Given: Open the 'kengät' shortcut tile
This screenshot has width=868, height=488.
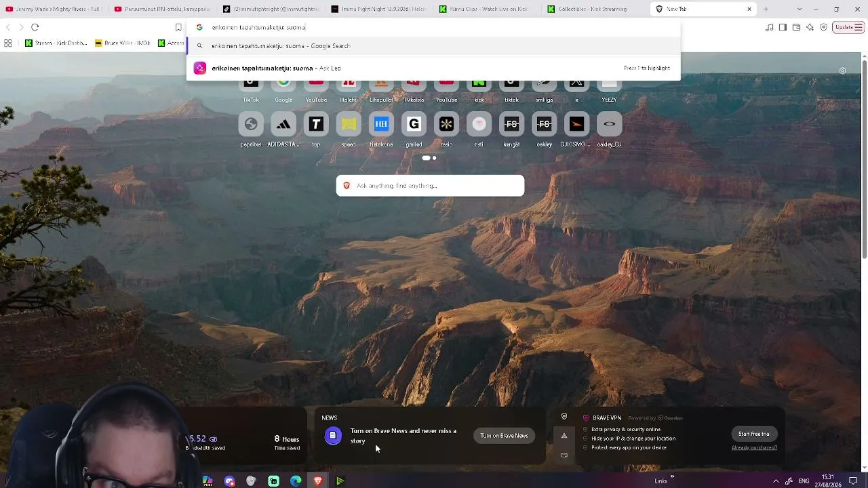Looking at the screenshot, I should point(511,124).
